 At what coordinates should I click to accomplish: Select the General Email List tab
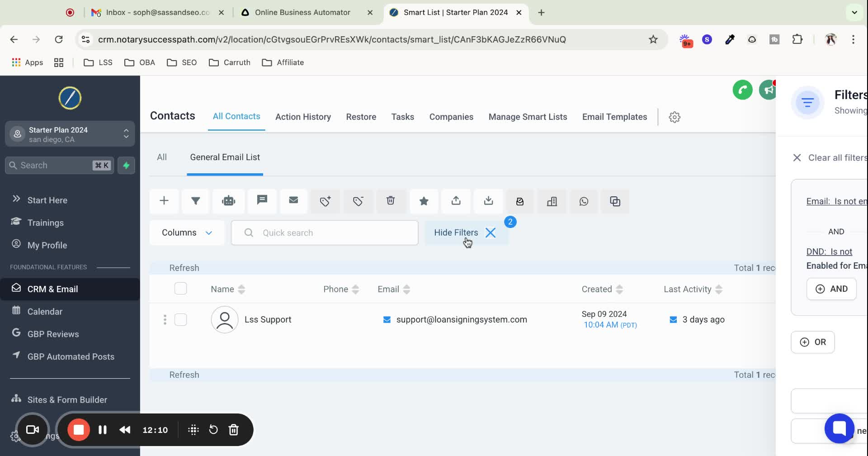[x=225, y=157]
